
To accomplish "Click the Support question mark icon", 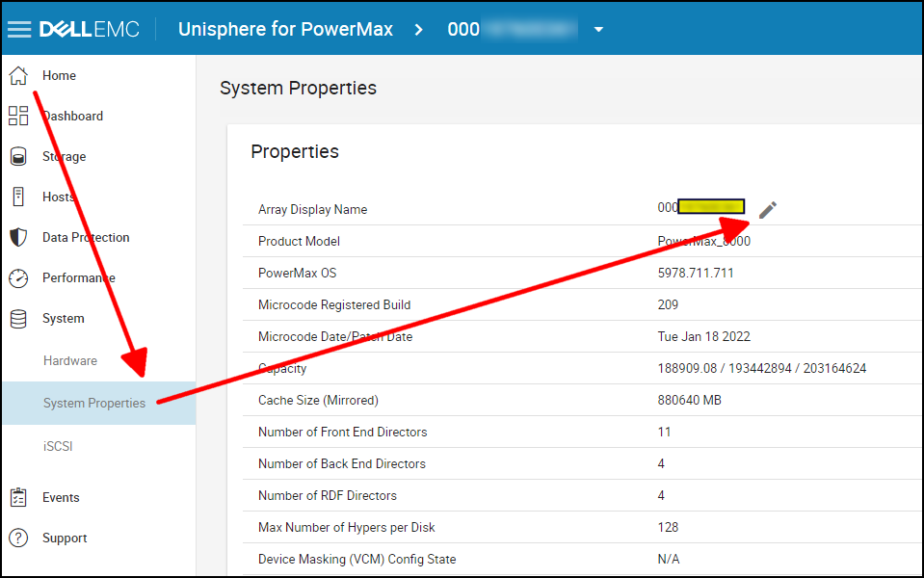I will click(17, 538).
